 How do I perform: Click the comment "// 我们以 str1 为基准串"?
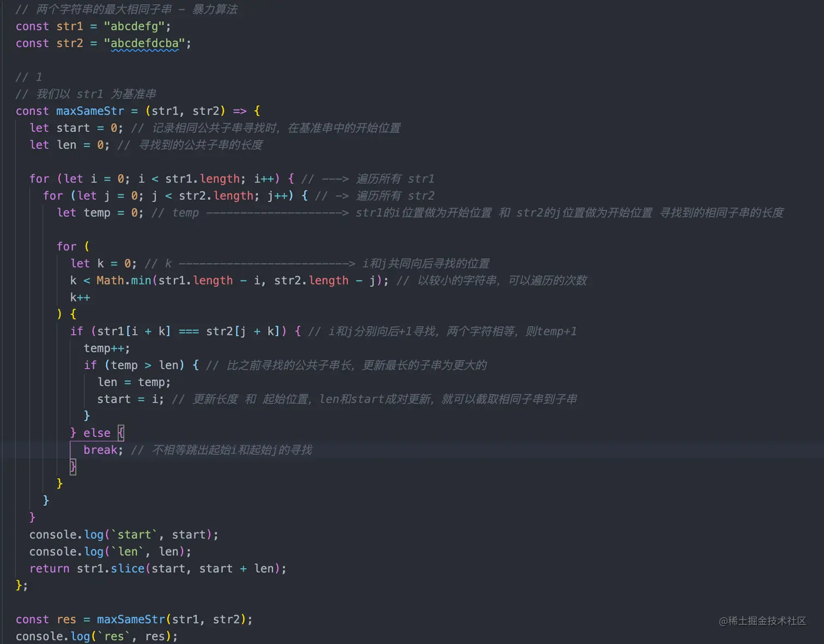point(86,94)
